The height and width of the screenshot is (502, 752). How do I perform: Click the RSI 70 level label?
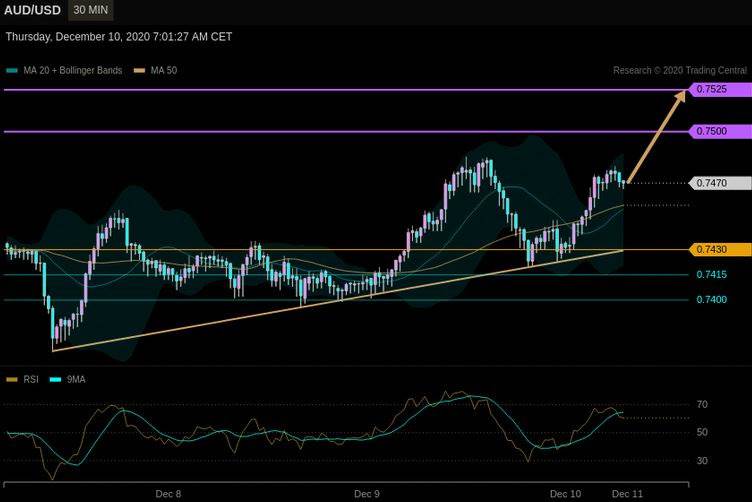point(702,405)
